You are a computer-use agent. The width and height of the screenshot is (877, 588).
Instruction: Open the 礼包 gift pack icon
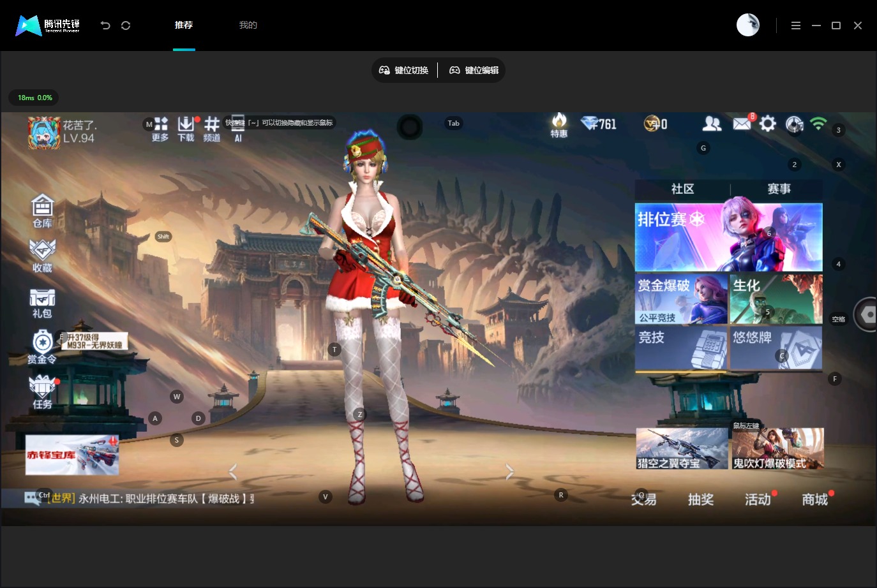click(x=42, y=303)
